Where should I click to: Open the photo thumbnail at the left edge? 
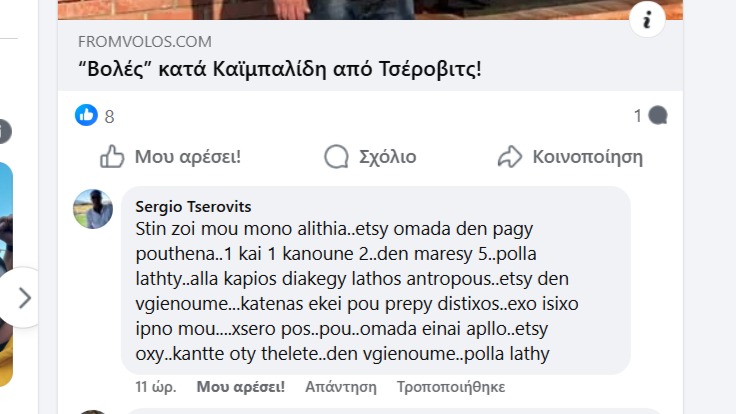tap(6, 270)
